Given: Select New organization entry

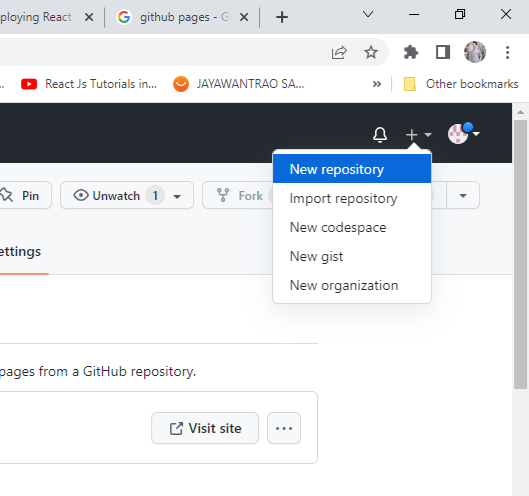Looking at the screenshot, I should [x=352, y=285].
